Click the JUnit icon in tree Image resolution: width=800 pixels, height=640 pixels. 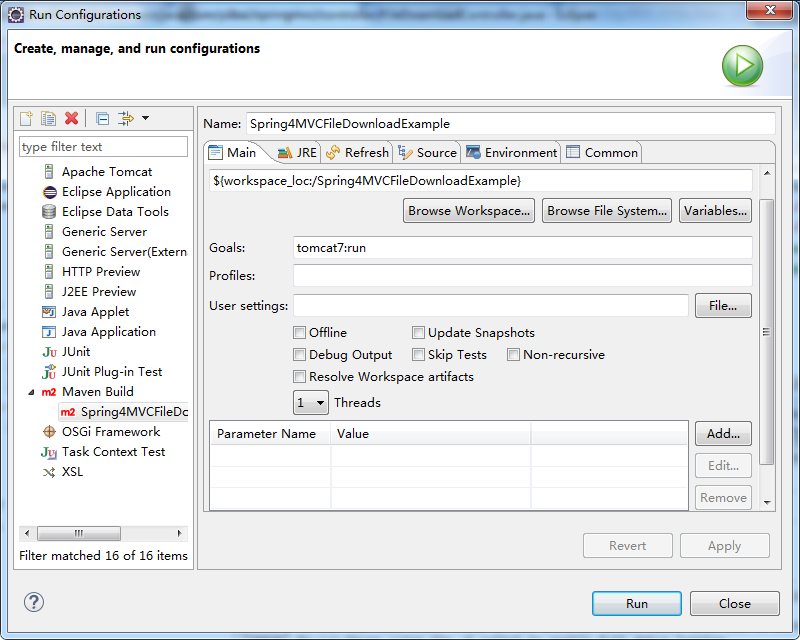point(49,352)
